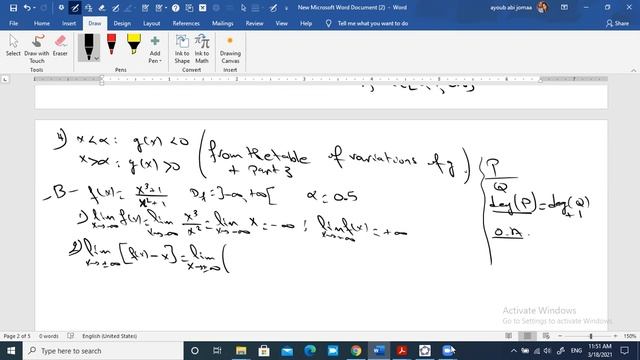
Task: Switch to Web Layout view
Action: pos(546,336)
